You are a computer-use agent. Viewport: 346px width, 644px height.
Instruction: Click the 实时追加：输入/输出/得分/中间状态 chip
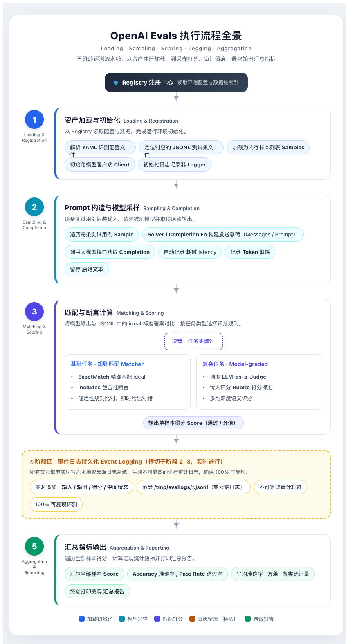point(82,487)
